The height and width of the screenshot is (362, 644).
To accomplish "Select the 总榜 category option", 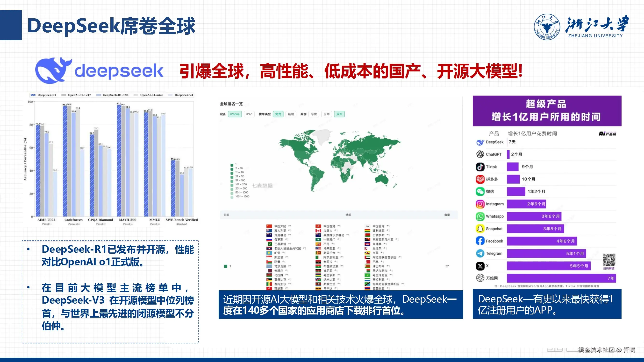I will [x=314, y=114].
